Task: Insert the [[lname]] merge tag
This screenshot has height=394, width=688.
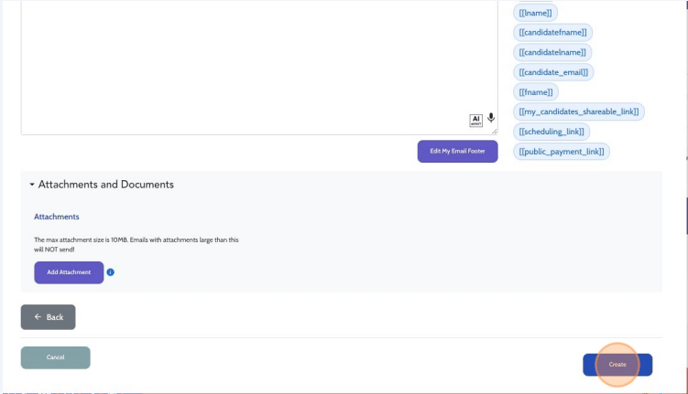Action: (535, 13)
